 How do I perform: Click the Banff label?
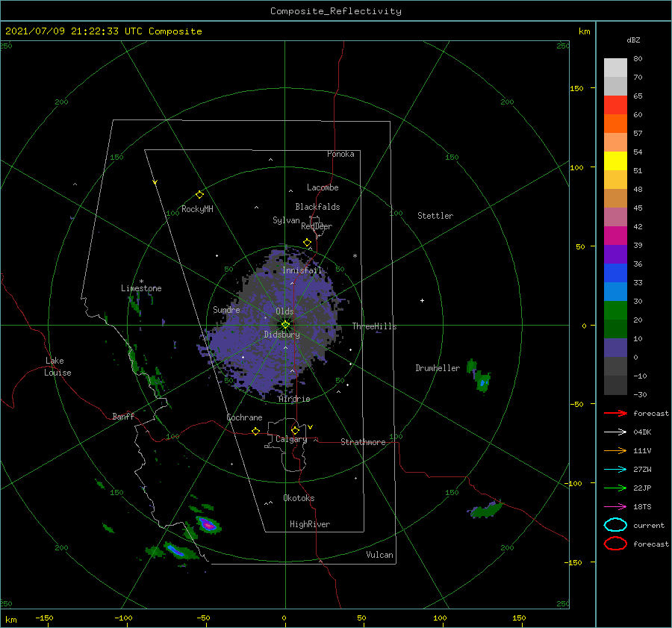coord(123,416)
